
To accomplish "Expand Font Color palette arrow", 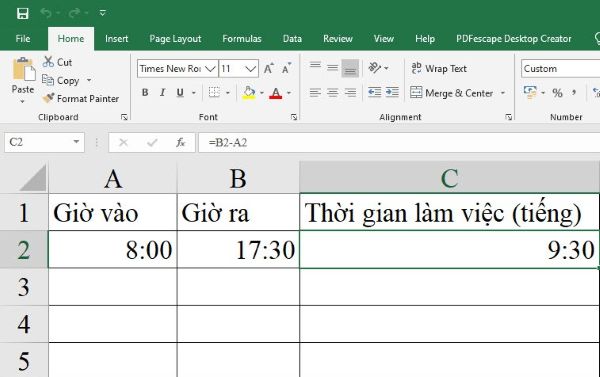I will tap(289, 93).
